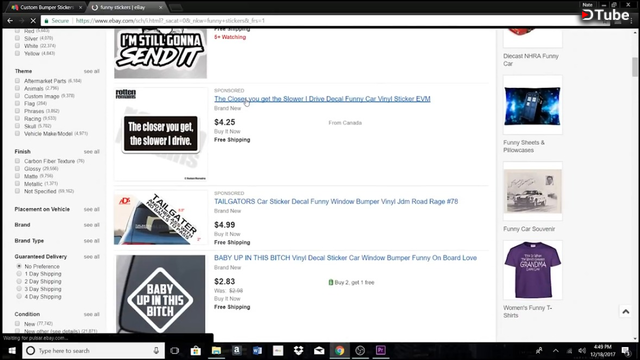Open Dropbox from the taskbar
Viewport: 640px width, 360px height.
[x=298, y=351]
